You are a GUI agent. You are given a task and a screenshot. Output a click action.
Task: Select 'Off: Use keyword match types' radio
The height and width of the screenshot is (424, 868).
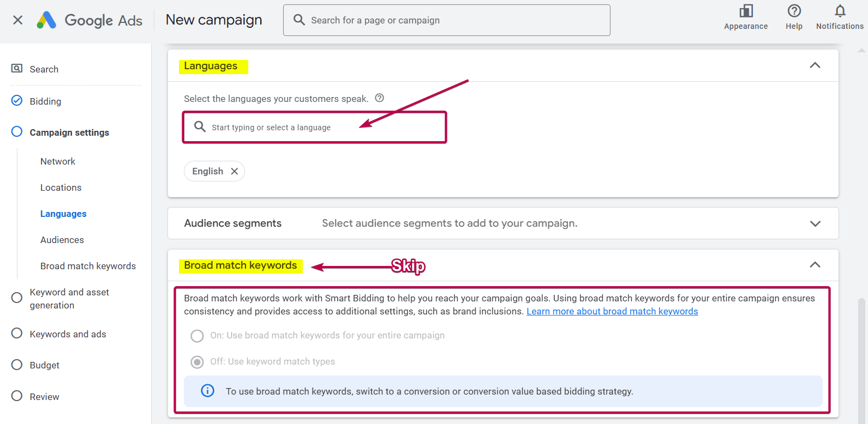tap(197, 362)
